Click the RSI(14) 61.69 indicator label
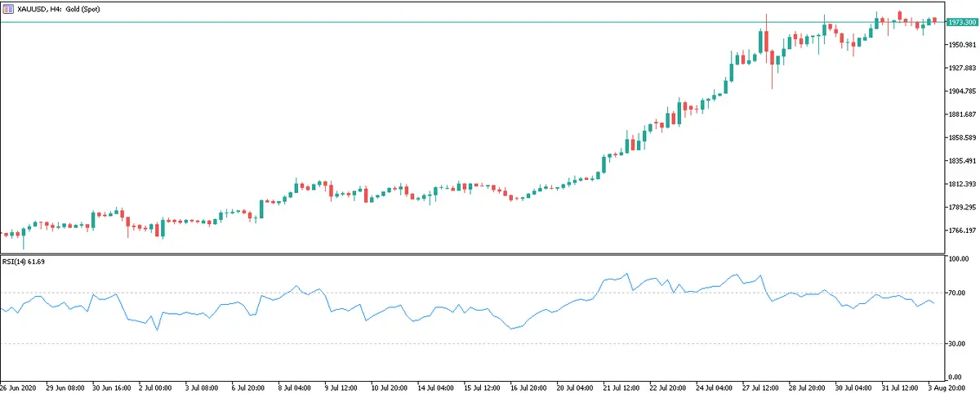The width and height of the screenshot is (980, 394). (x=24, y=262)
